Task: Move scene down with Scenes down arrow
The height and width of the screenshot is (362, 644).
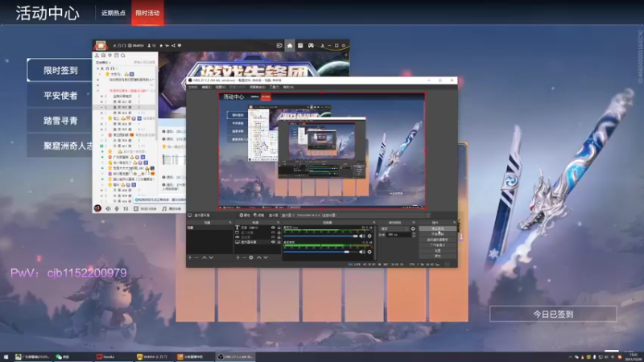Action: click(x=211, y=257)
